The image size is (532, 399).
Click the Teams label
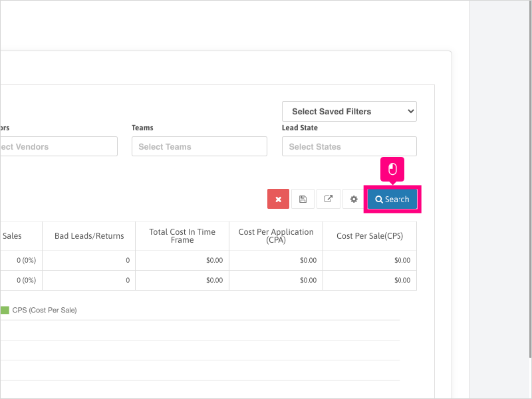pos(142,128)
